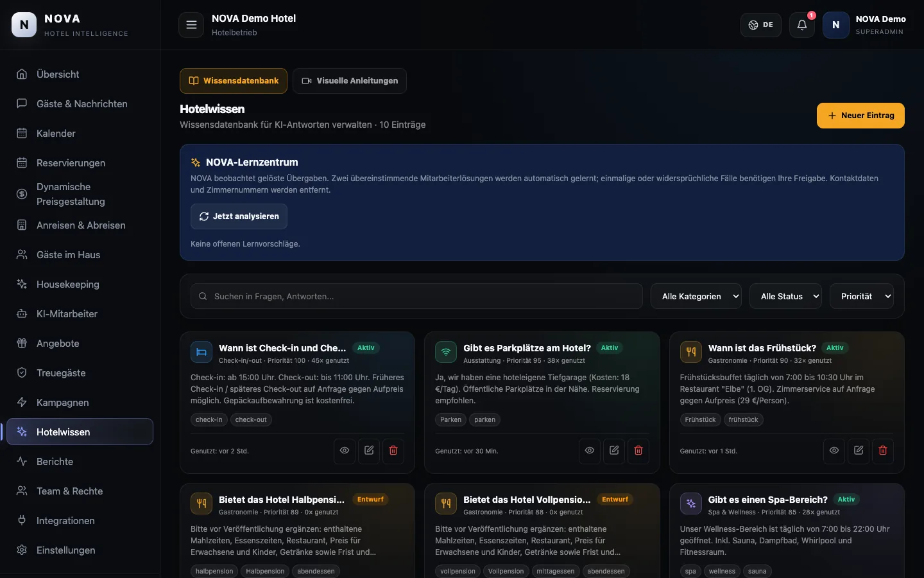The width and height of the screenshot is (924, 578).
Task: Click the mittagessen tag on Vollpension card
Action: (x=556, y=572)
